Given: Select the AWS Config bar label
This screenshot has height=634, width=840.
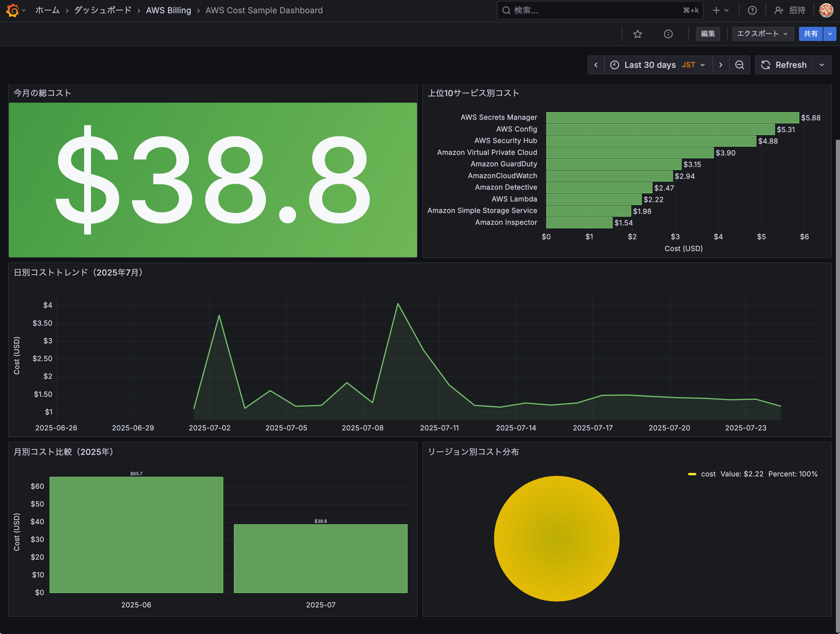Looking at the screenshot, I should coord(516,129).
